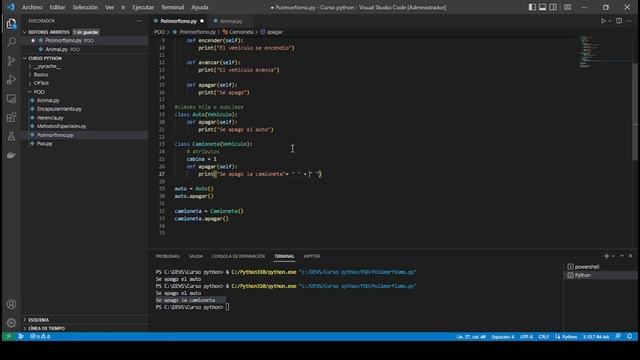Viewport: 640px width, 360px height.
Task: Switch to the JUPYTER panel tab
Action: [x=312, y=256]
